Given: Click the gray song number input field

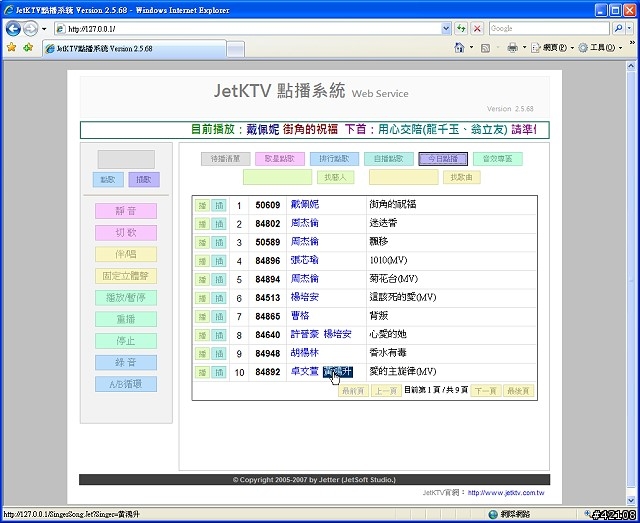Looking at the screenshot, I should point(126,159).
